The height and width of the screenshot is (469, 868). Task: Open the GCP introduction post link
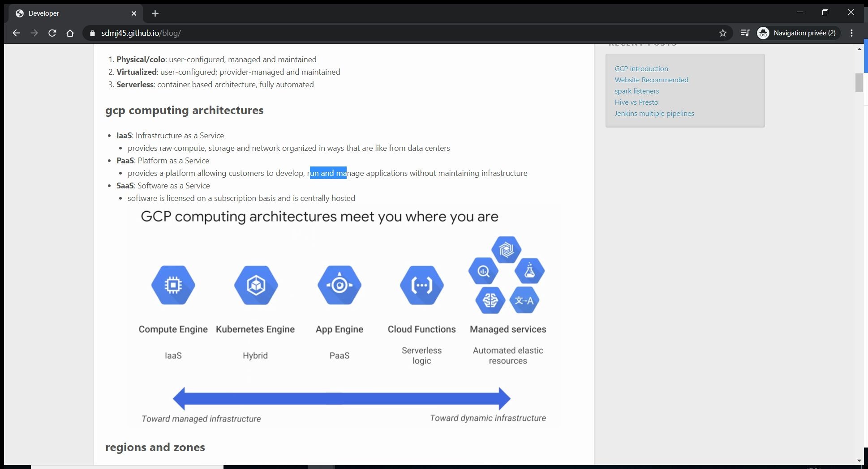point(641,68)
